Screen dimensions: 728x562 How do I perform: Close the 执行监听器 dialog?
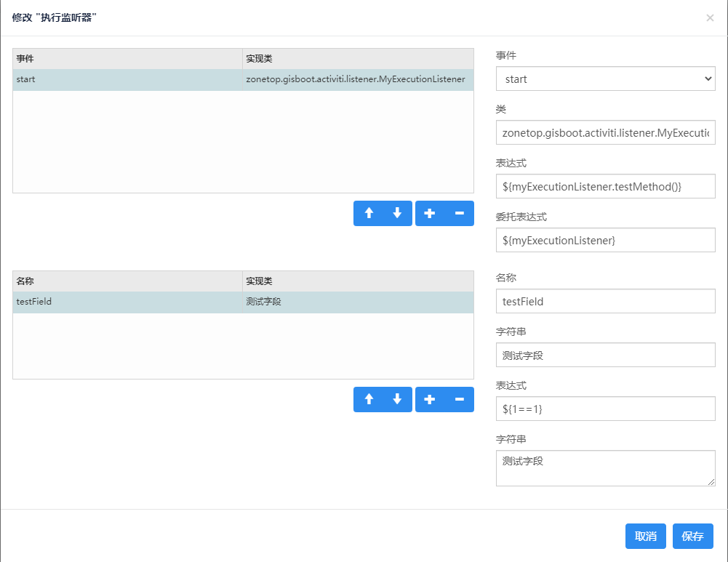pyautogui.click(x=710, y=18)
